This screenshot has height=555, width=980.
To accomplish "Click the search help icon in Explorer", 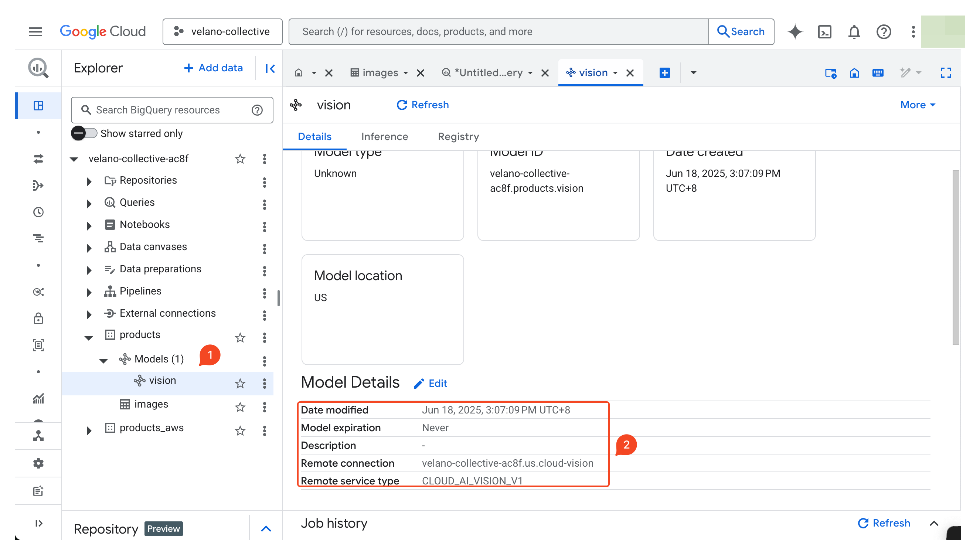I will 257,110.
